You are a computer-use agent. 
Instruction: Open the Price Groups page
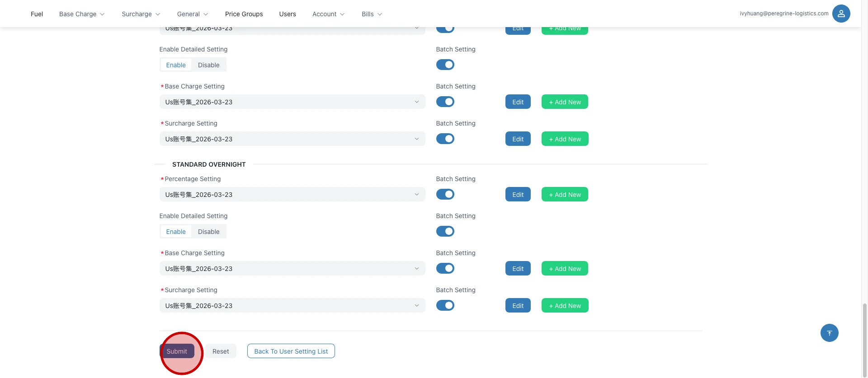244,14
